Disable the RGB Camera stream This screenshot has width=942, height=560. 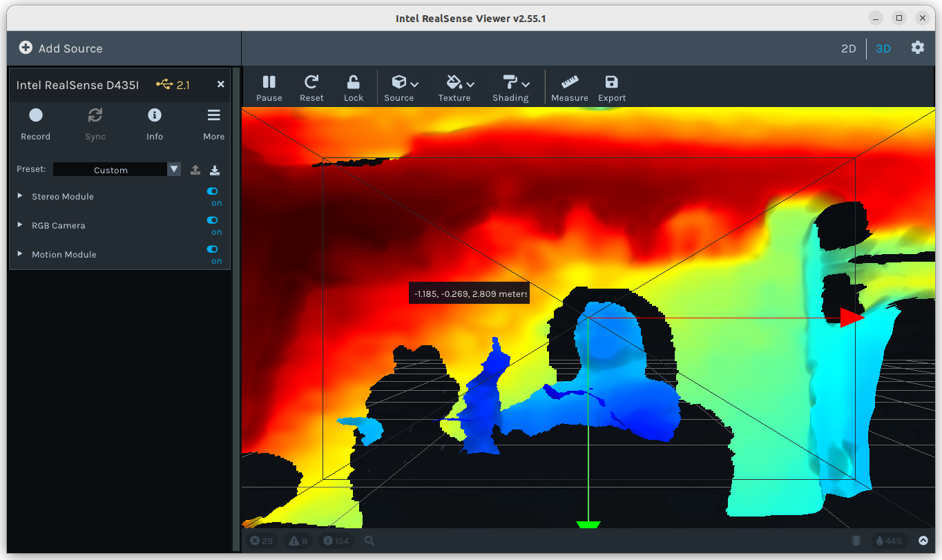click(213, 220)
